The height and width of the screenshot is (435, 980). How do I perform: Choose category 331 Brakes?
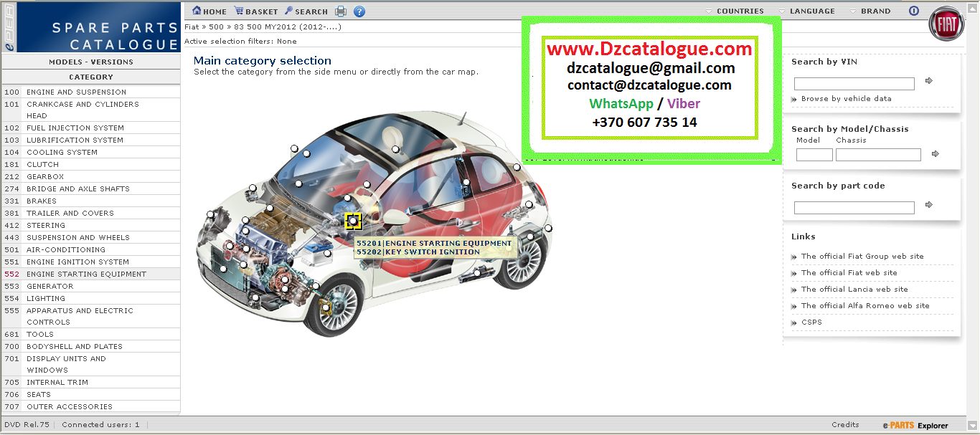(91, 201)
